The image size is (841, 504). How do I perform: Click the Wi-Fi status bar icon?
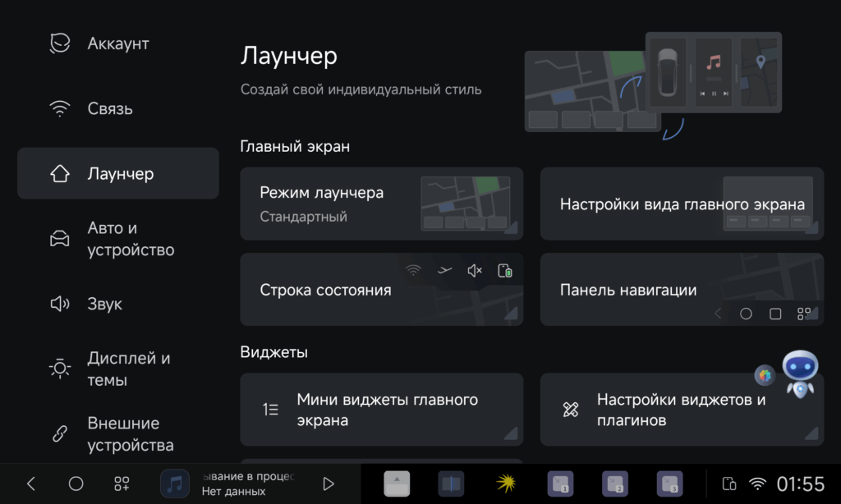[757, 483]
